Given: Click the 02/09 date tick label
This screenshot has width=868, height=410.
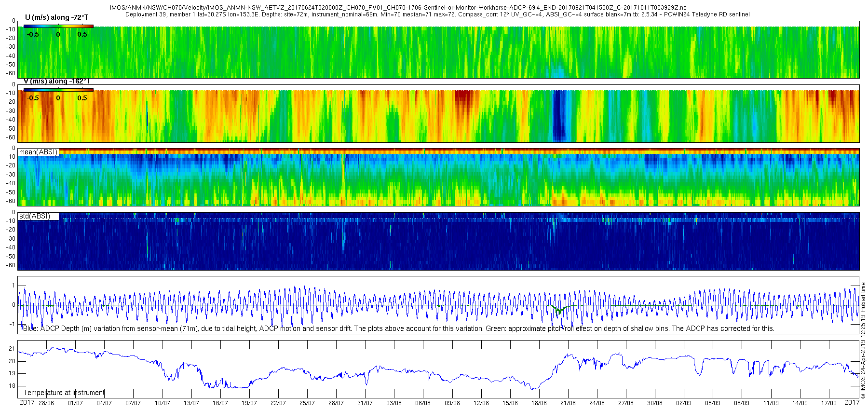Looking at the screenshot, I should pos(684,403).
